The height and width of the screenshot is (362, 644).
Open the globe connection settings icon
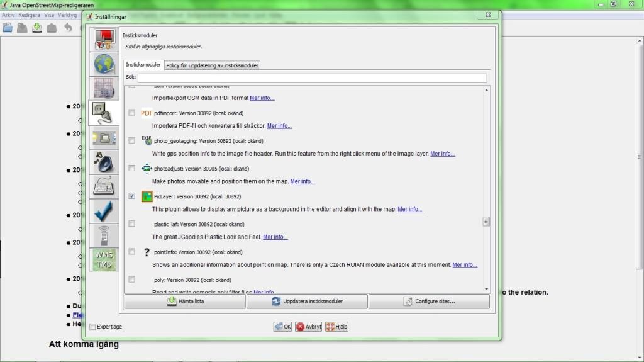(x=104, y=64)
